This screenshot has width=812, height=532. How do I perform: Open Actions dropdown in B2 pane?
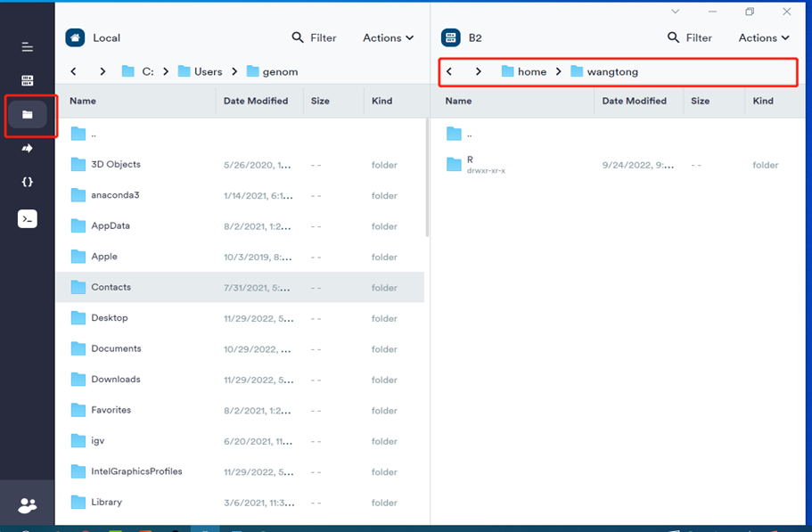[x=764, y=37]
